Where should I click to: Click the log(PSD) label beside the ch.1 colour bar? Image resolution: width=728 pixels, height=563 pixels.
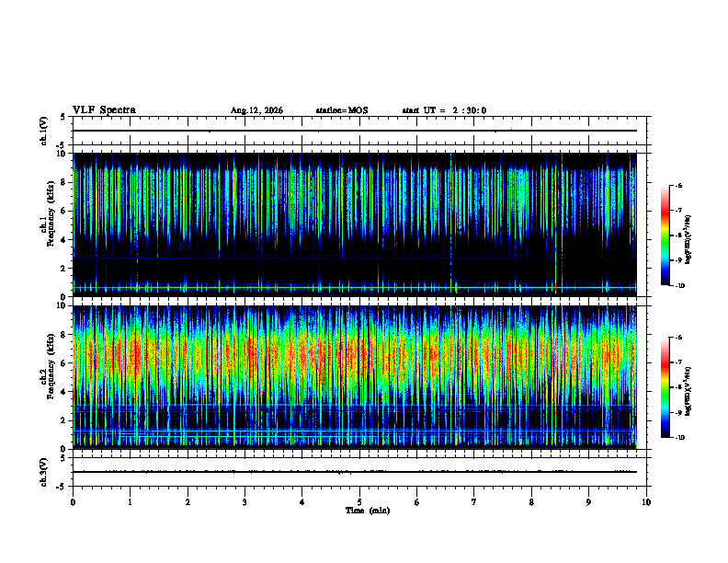(x=688, y=239)
